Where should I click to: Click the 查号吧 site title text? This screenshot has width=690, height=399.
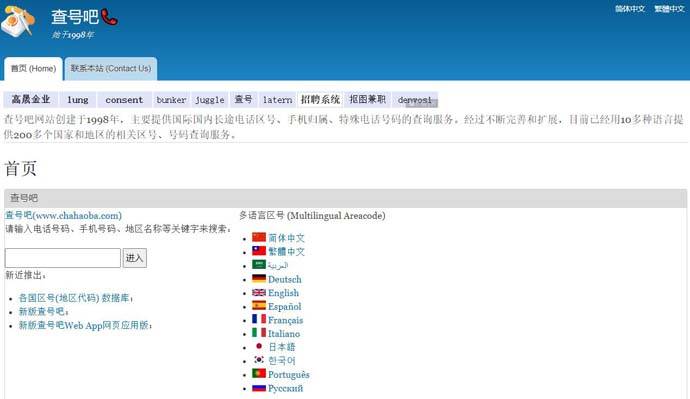point(75,17)
